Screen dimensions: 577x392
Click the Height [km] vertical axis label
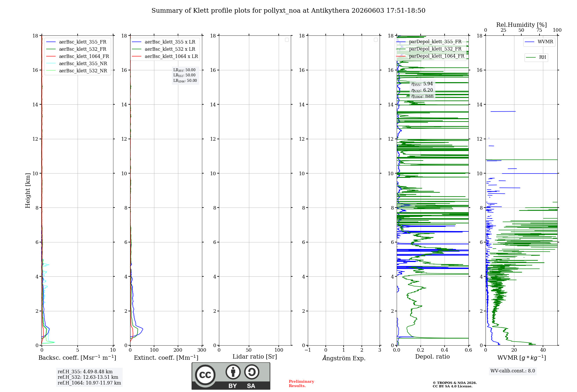tap(28, 191)
